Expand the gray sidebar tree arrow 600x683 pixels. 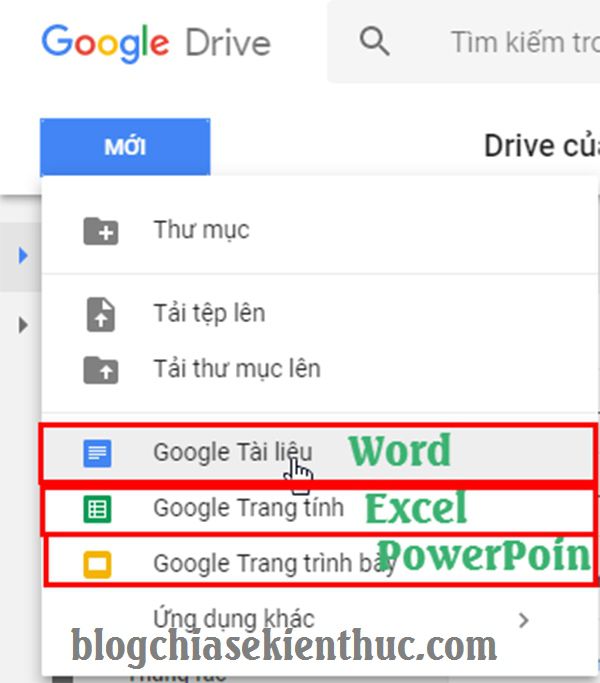pyautogui.click(x=23, y=325)
